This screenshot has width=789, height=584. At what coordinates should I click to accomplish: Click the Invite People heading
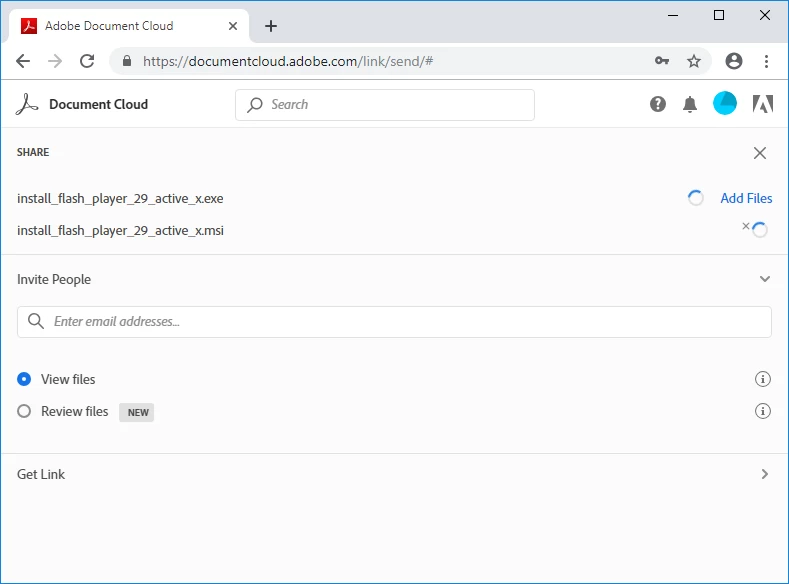point(54,279)
